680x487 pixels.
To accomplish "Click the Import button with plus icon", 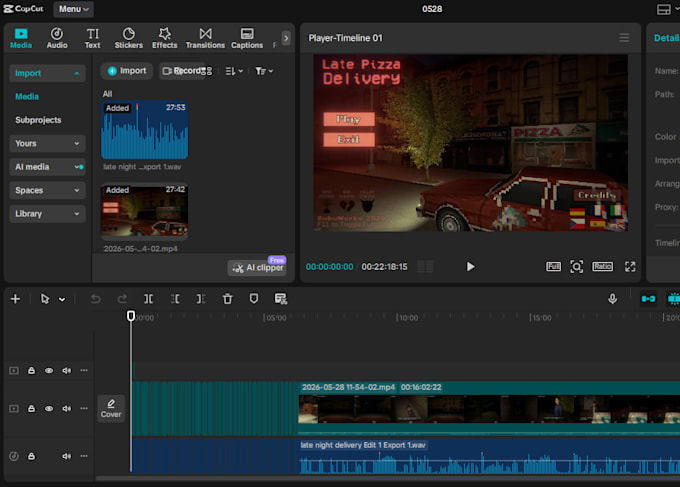I will (127, 71).
